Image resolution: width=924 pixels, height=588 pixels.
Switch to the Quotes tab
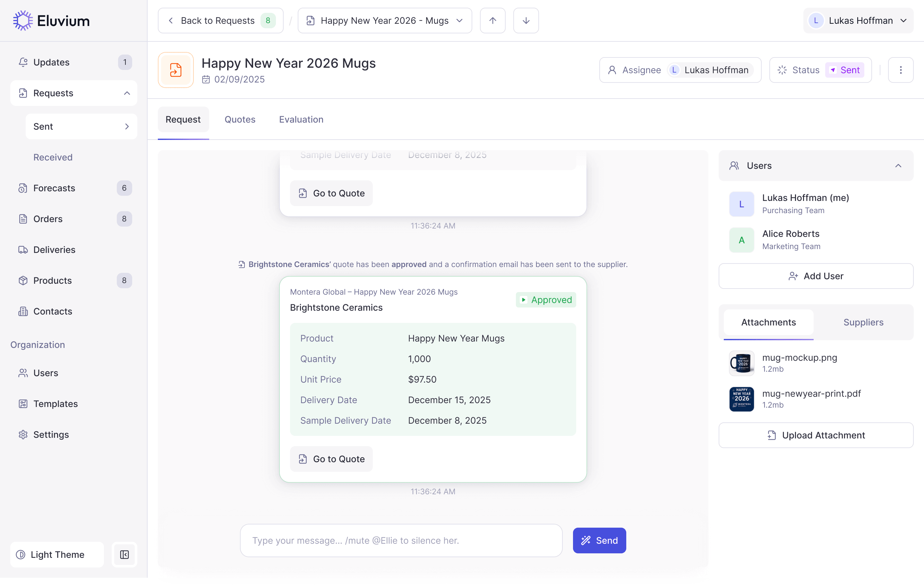[239, 119]
